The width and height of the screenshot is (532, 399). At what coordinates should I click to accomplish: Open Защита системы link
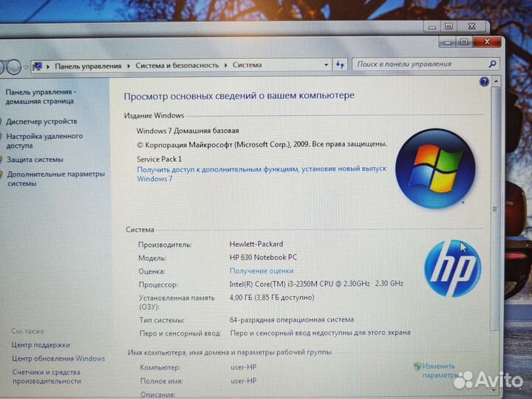pyautogui.click(x=35, y=160)
